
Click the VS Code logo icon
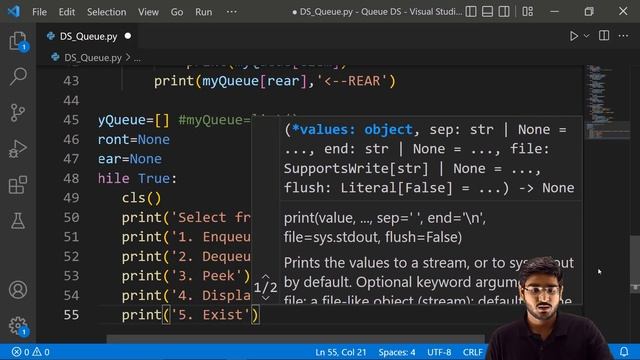point(13,11)
